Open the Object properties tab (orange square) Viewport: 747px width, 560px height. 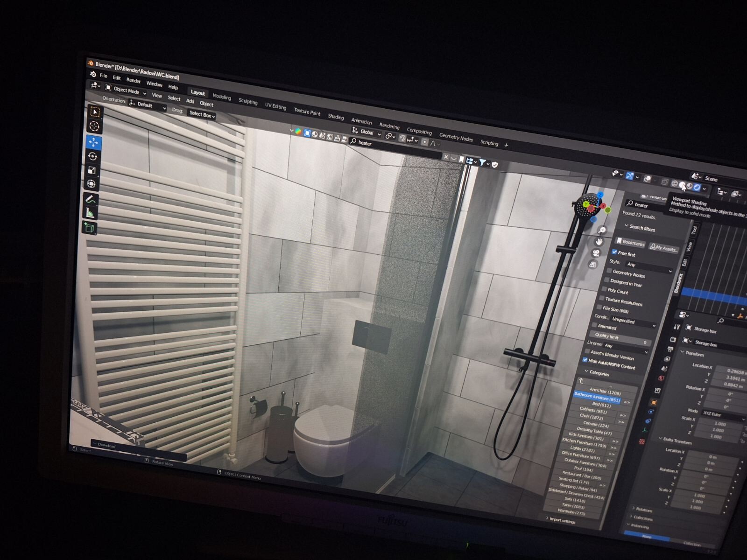pos(654,402)
